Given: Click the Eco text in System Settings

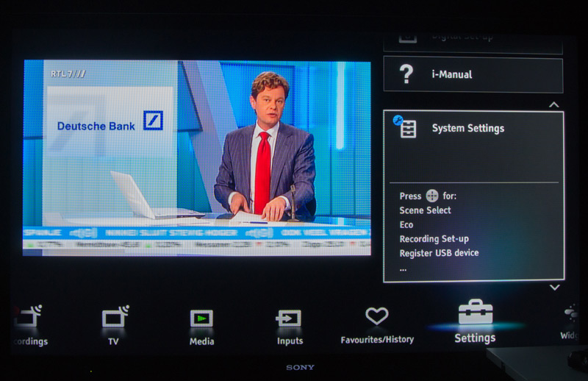Looking at the screenshot, I should pyautogui.click(x=406, y=225).
